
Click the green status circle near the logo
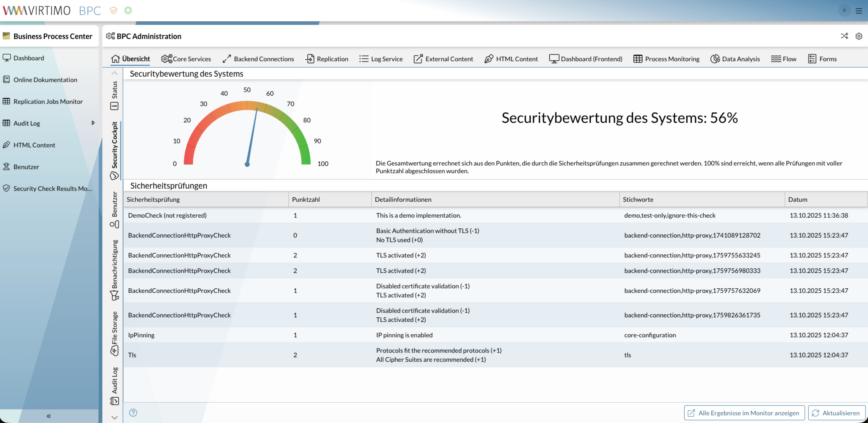coord(128,10)
